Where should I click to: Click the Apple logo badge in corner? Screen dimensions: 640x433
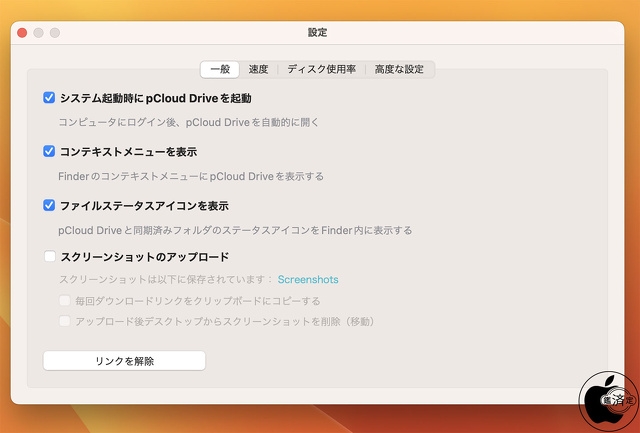(x=608, y=401)
